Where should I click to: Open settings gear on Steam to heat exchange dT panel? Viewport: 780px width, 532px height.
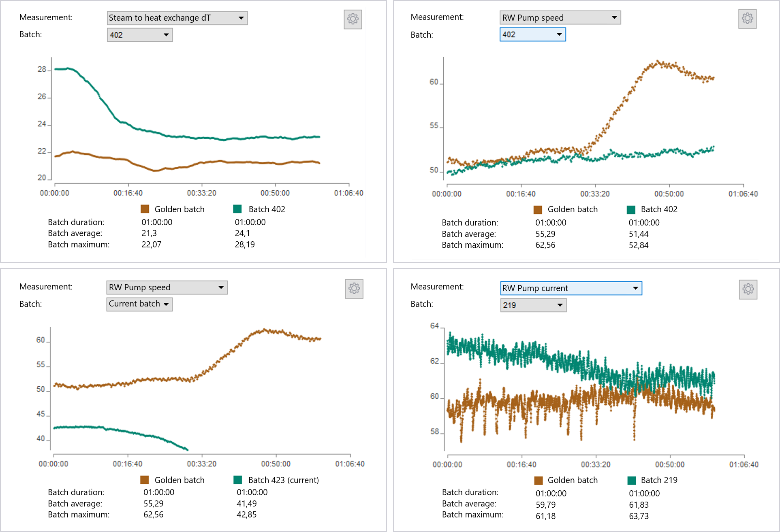pos(352,19)
